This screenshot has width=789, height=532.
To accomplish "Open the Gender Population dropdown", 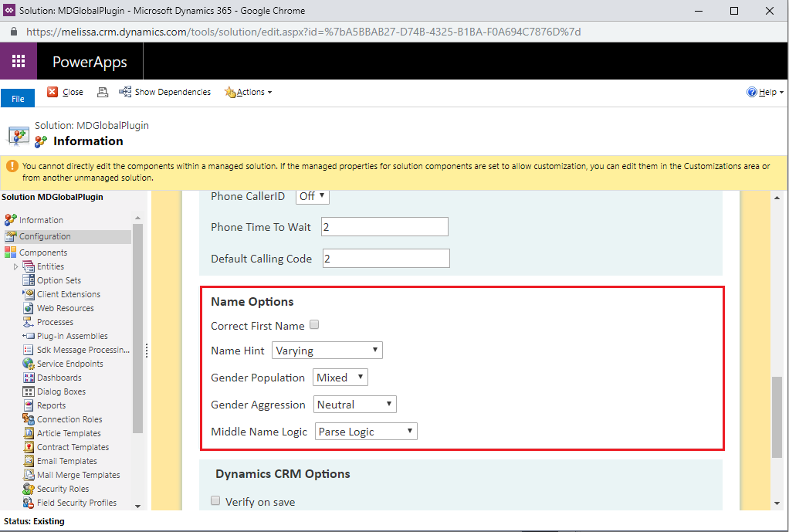I will click(340, 378).
